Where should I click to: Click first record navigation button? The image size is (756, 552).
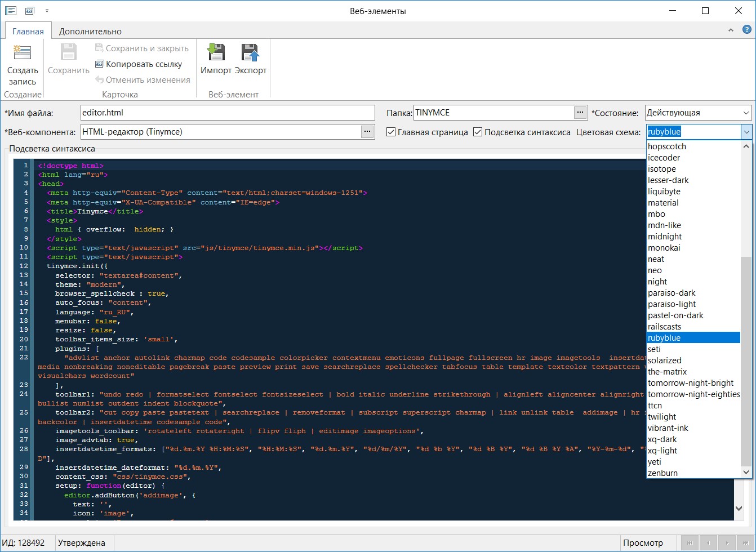pyautogui.click(x=690, y=543)
